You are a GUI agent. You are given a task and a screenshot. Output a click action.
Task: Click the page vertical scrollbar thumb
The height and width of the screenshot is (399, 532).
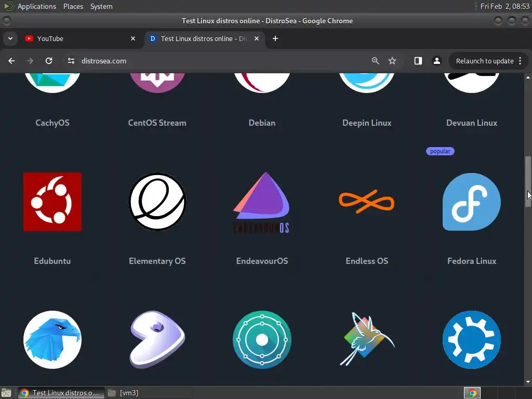[x=528, y=181]
